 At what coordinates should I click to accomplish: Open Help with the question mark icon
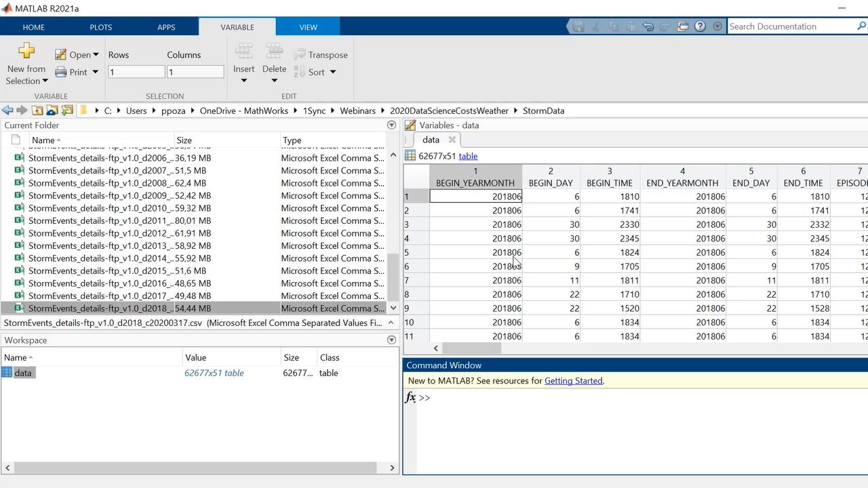coord(700,26)
